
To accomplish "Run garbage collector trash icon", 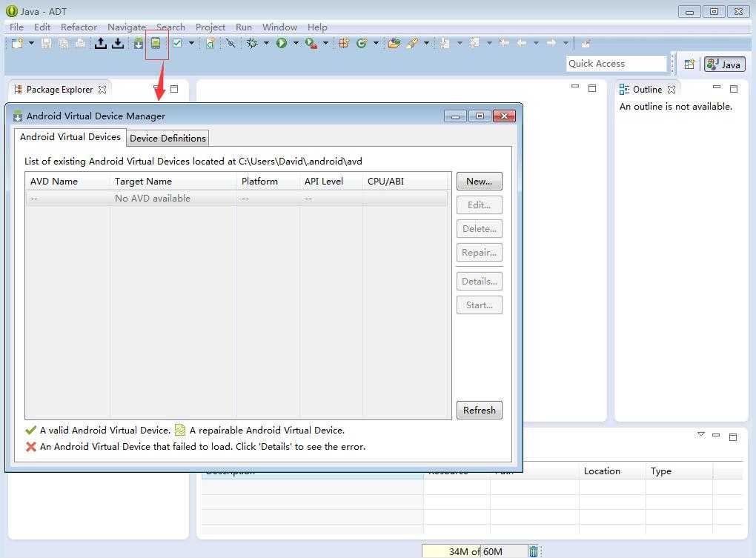I will point(533,551).
